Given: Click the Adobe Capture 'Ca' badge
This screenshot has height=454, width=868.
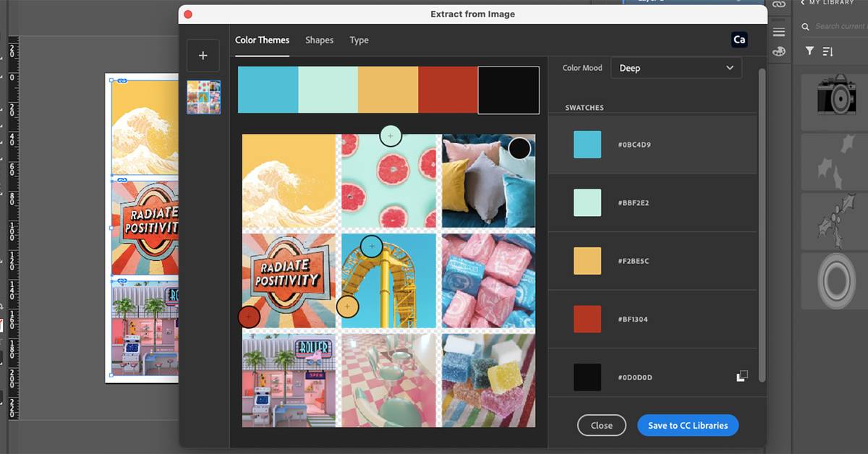Looking at the screenshot, I should [x=739, y=40].
